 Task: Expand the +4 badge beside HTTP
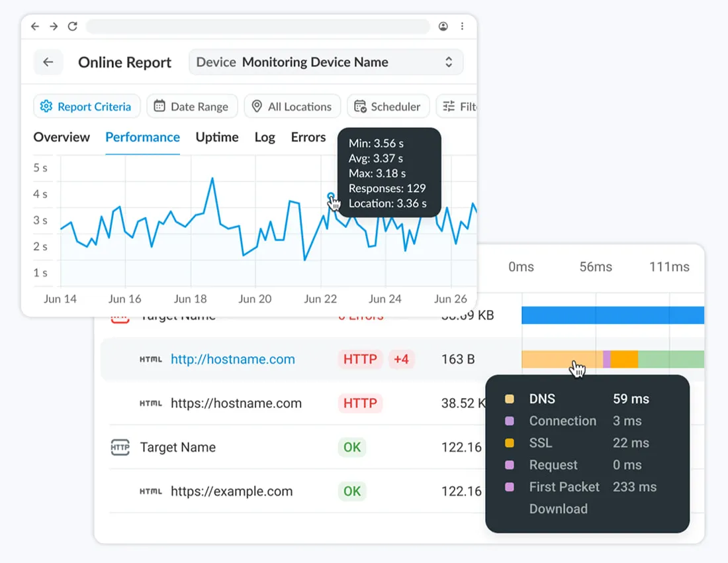[x=402, y=359]
